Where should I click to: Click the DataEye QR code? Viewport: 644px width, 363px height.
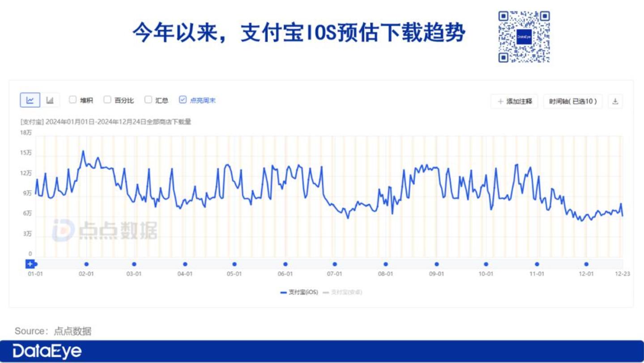(524, 37)
